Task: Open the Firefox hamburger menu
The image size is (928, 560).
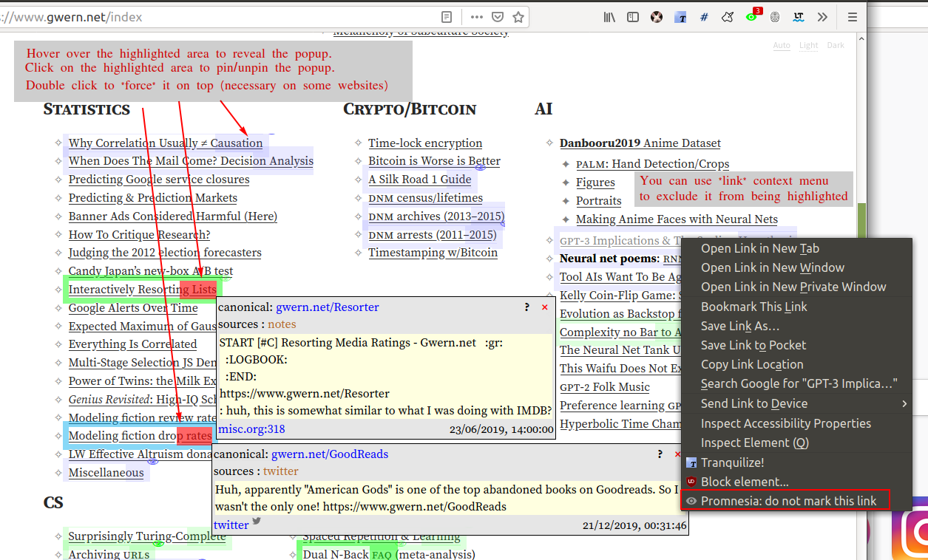Action: coord(852,17)
